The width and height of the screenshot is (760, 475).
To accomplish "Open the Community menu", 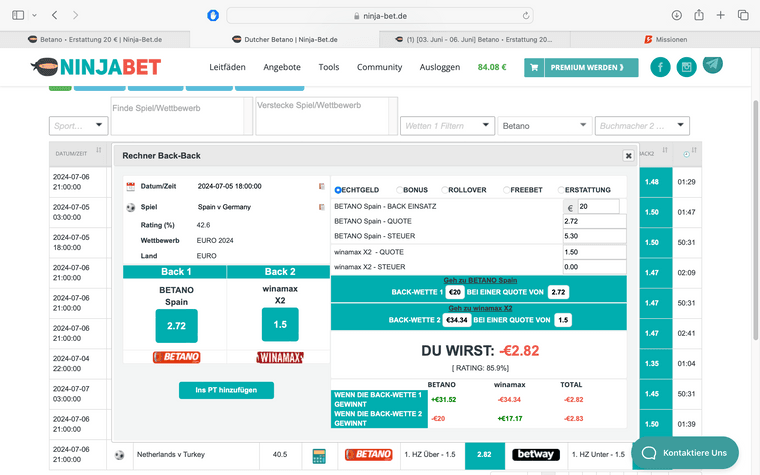I will (x=380, y=67).
